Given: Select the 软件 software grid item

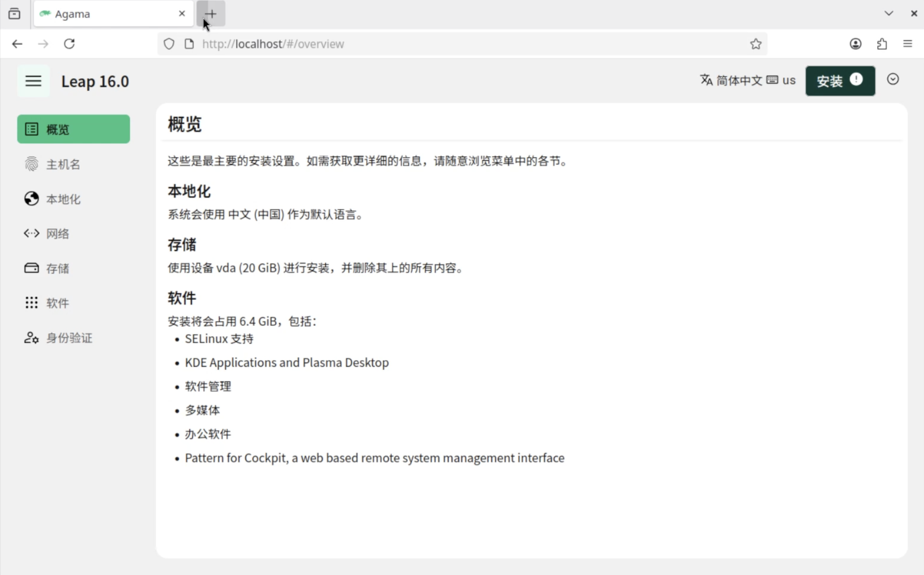Looking at the screenshot, I should 57,303.
